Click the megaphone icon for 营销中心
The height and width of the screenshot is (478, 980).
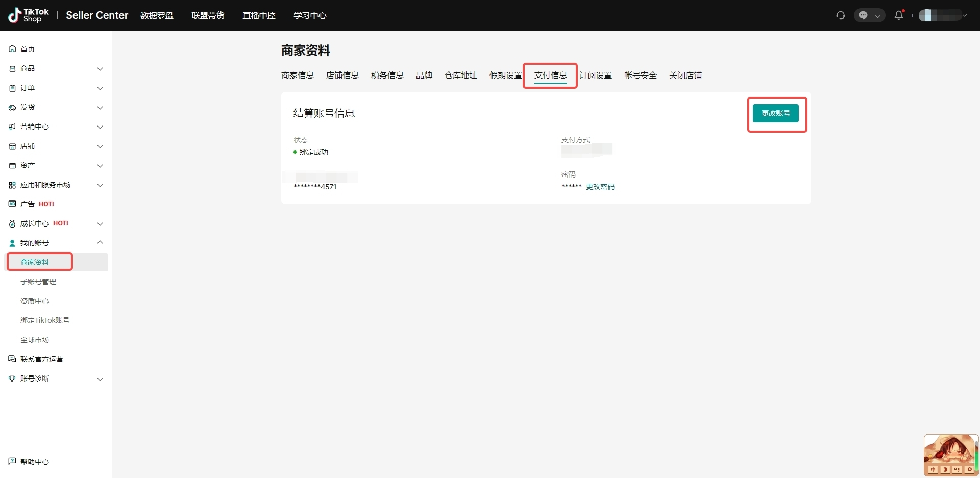tap(12, 127)
